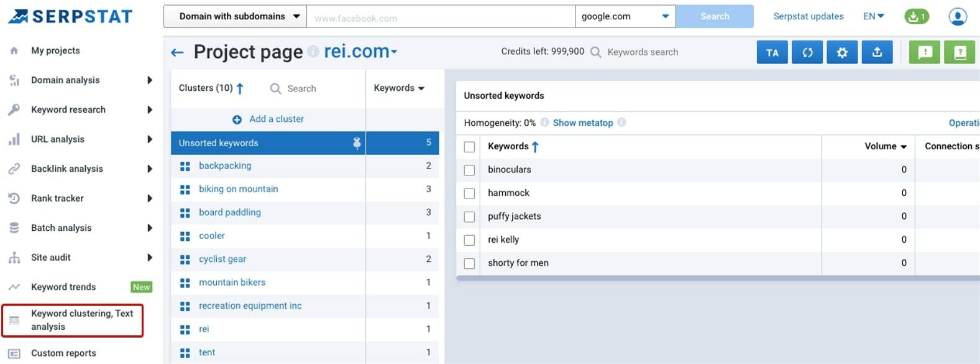Click the horizontal scrollbar under keywords table

coord(718,278)
